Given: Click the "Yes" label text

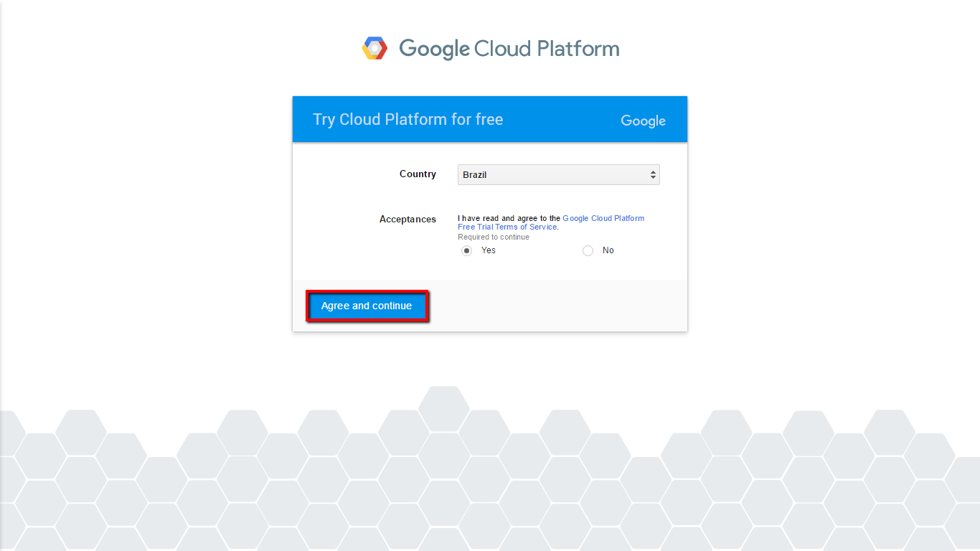Looking at the screenshot, I should (x=489, y=250).
